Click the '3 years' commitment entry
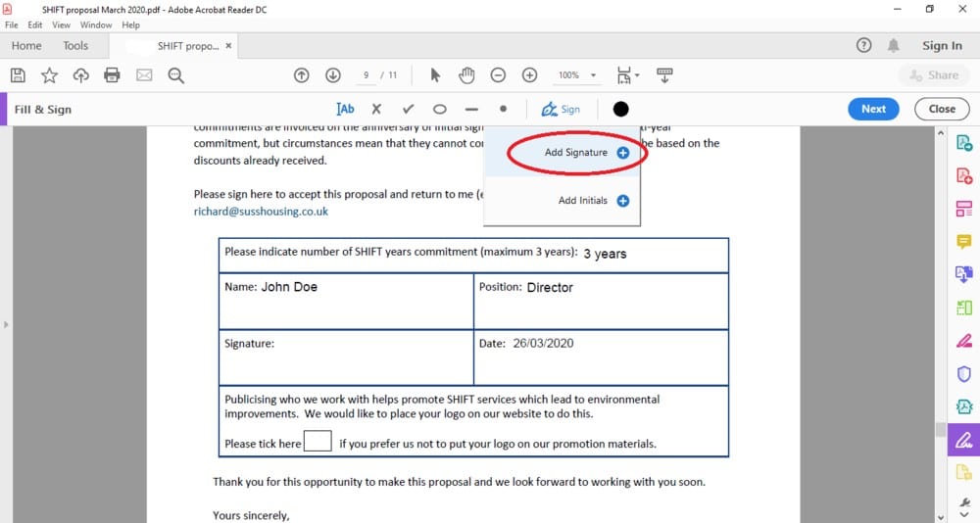980x523 pixels. (605, 254)
